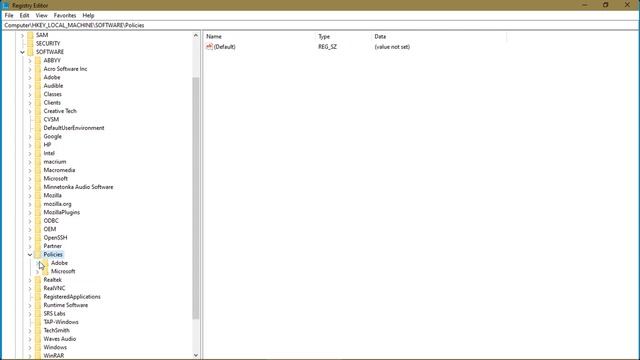Click the registry path address bar
The height and width of the screenshot is (360, 640).
[320, 25]
